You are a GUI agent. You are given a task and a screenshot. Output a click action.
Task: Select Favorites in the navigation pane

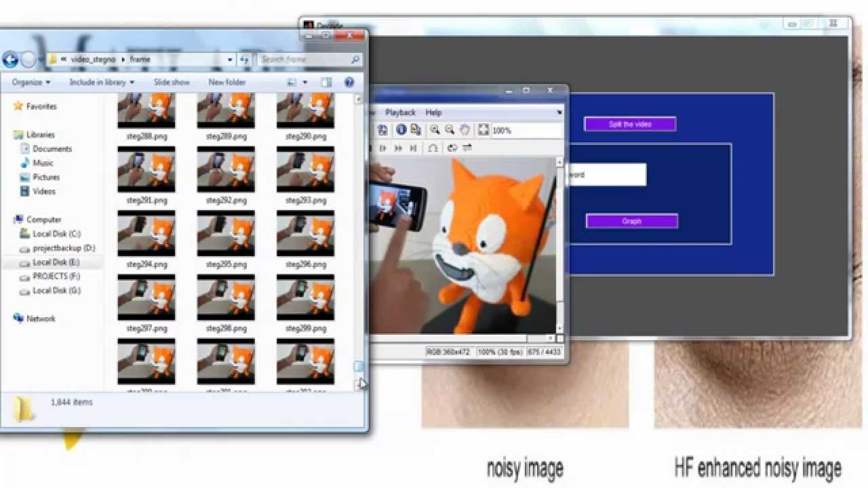point(41,106)
